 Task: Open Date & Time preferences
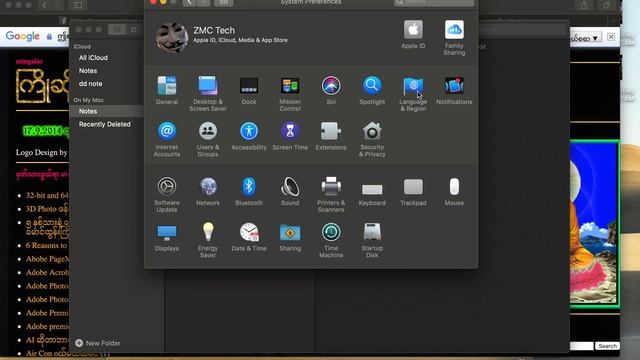(x=249, y=237)
